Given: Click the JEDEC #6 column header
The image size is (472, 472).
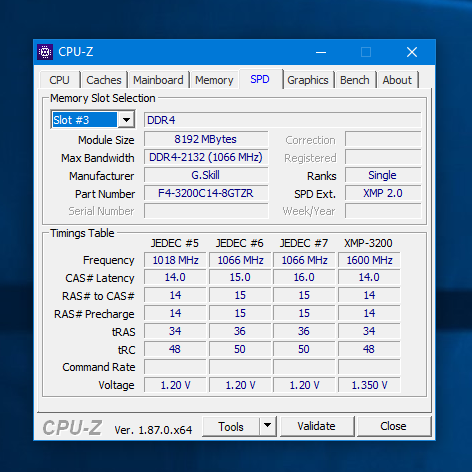Looking at the screenshot, I should (x=240, y=243).
